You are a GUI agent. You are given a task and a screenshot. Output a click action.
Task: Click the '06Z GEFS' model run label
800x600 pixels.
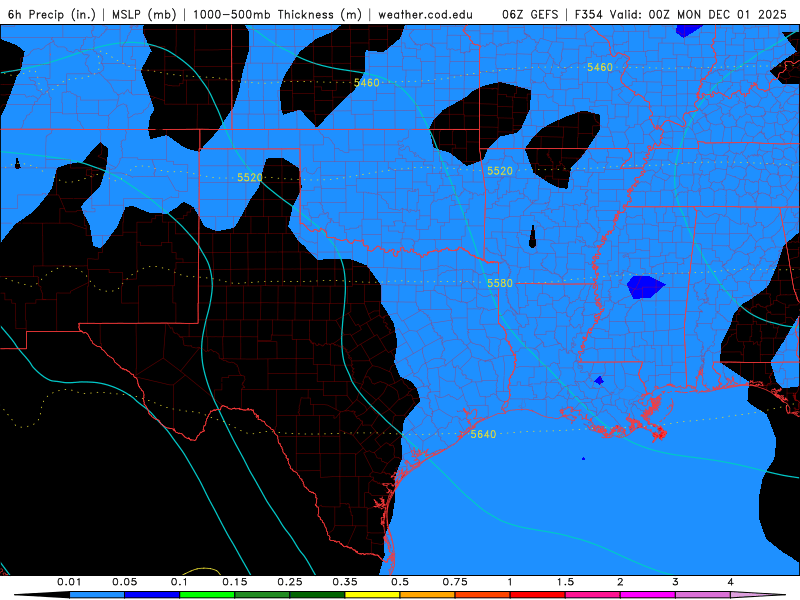(x=531, y=14)
